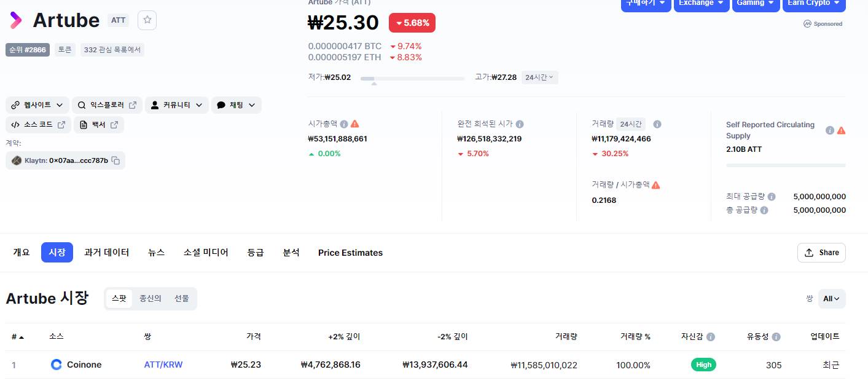Open the 백서 whitepaper link

coord(99,125)
